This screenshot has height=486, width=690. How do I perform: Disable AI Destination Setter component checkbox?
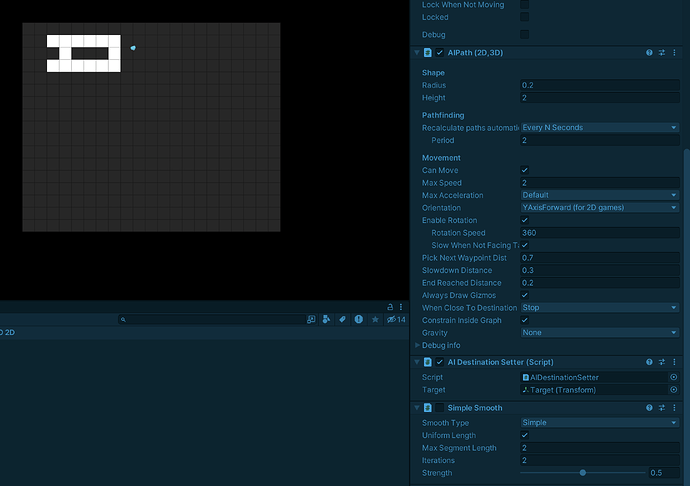coord(440,362)
